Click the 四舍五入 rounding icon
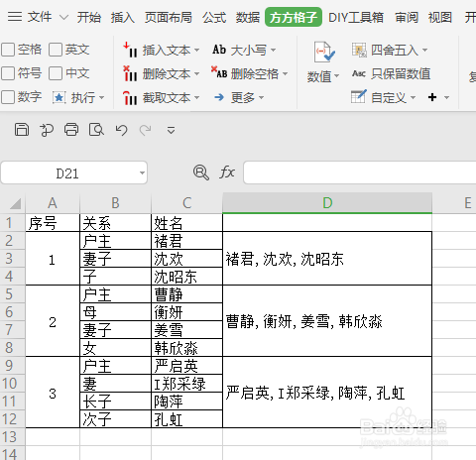Screen dimensions: 476x460 pyautogui.click(x=359, y=50)
